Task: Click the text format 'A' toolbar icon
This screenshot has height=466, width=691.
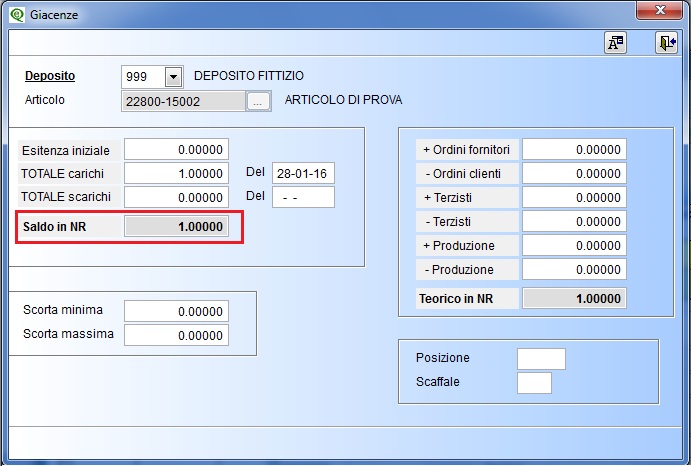Action: [615, 42]
